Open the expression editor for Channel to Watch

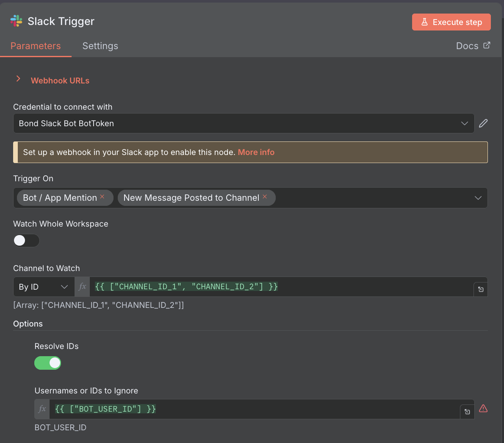pos(480,289)
